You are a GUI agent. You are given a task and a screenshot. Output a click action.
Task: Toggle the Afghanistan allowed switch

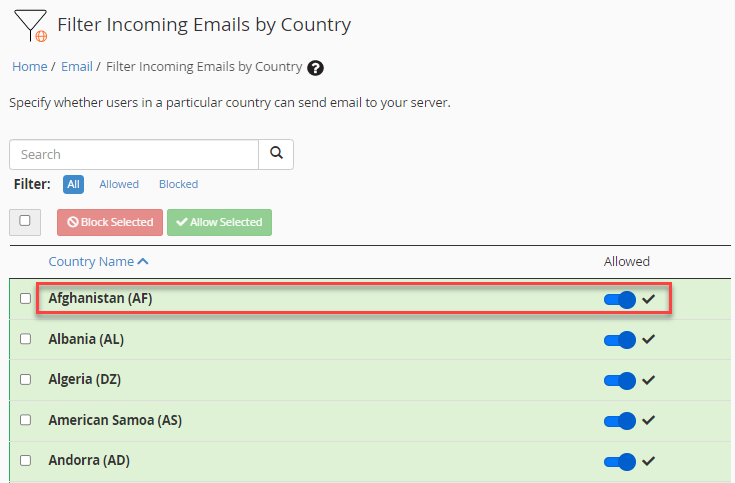620,299
